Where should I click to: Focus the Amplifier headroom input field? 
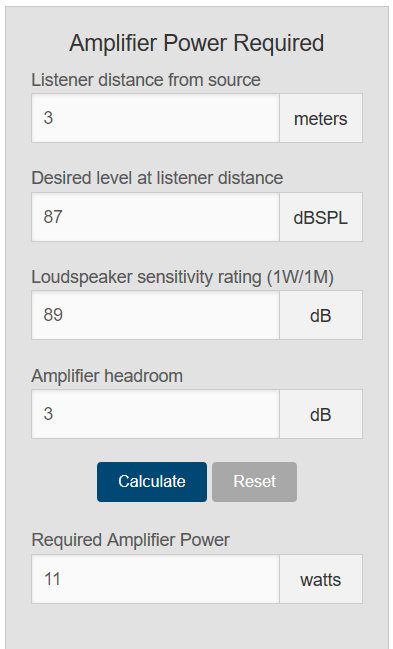tap(155, 414)
